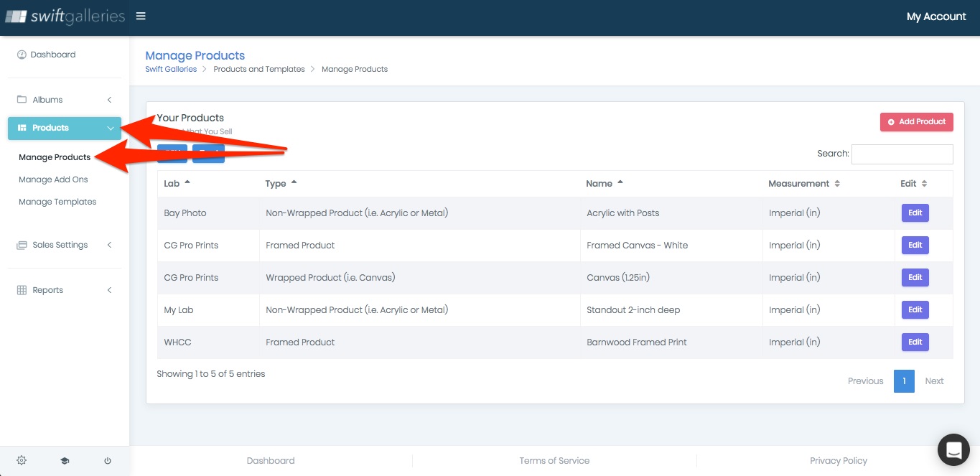
Task: Open the live chat bubble
Action: [953, 450]
